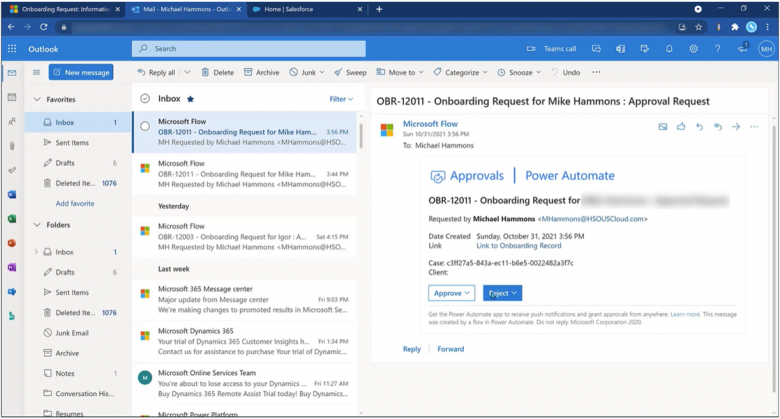Image resolution: width=780 pixels, height=419 pixels.
Task: Expand reply options arrow next to Reply all
Action: click(x=187, y=73)
